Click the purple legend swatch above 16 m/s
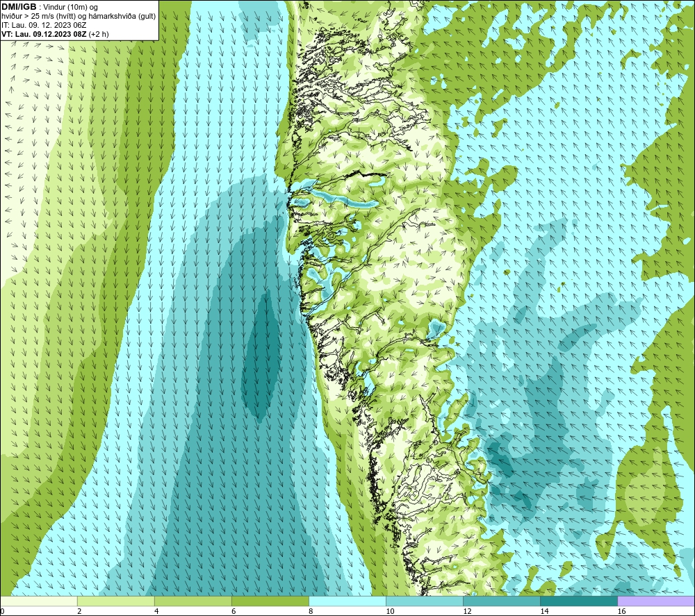Image resolution: width=695 pixels, height=616 pixels. coord(656,601)
